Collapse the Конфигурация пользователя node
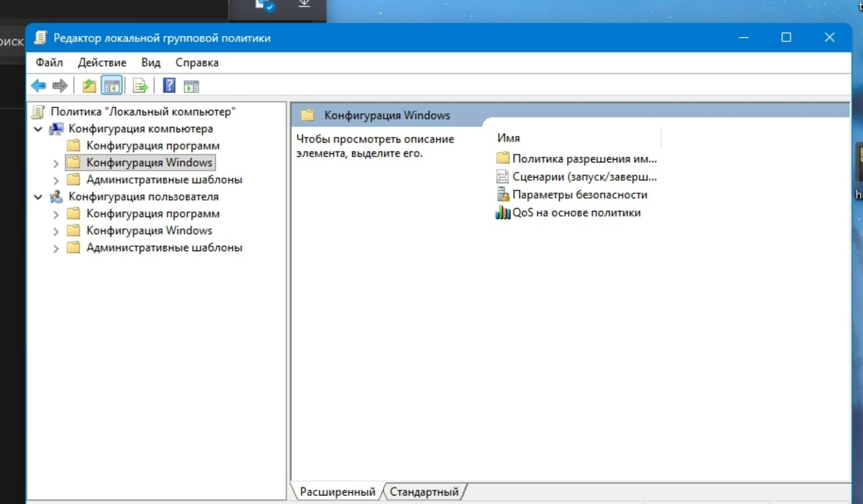863x504 pixels. click(38, 197)
